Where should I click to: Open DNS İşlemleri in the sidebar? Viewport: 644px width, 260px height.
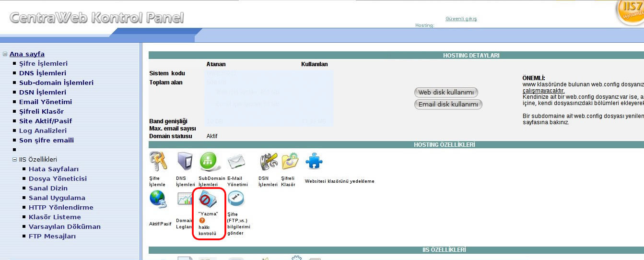tap(43, 73)
